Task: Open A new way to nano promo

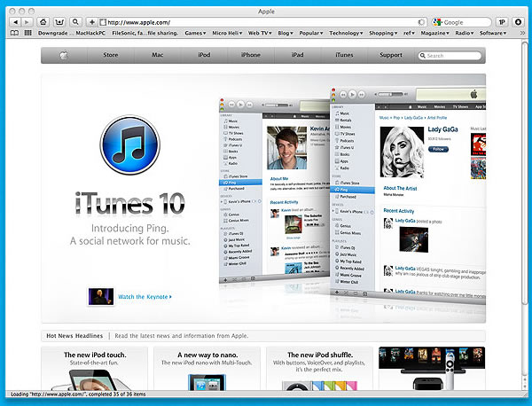Action: point(207,369)
